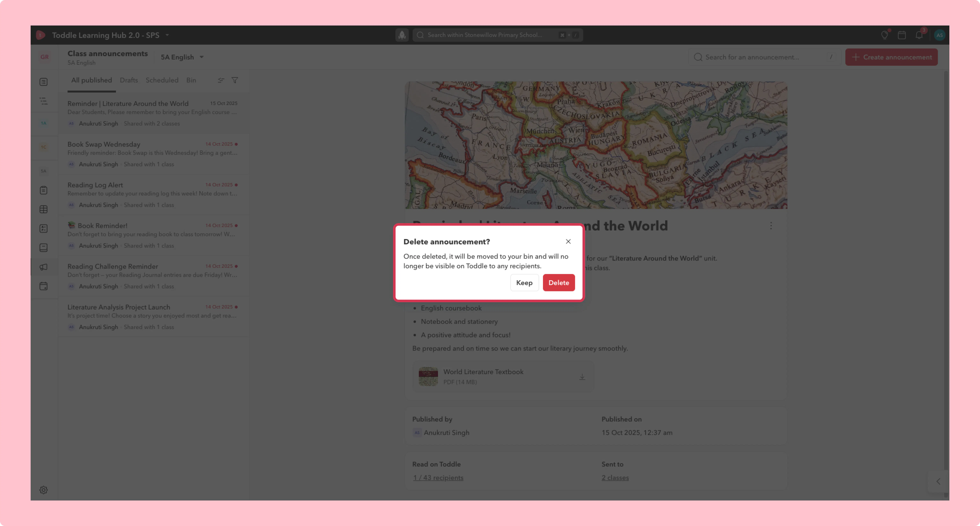Select the All published tab

(x=92, y=80)
